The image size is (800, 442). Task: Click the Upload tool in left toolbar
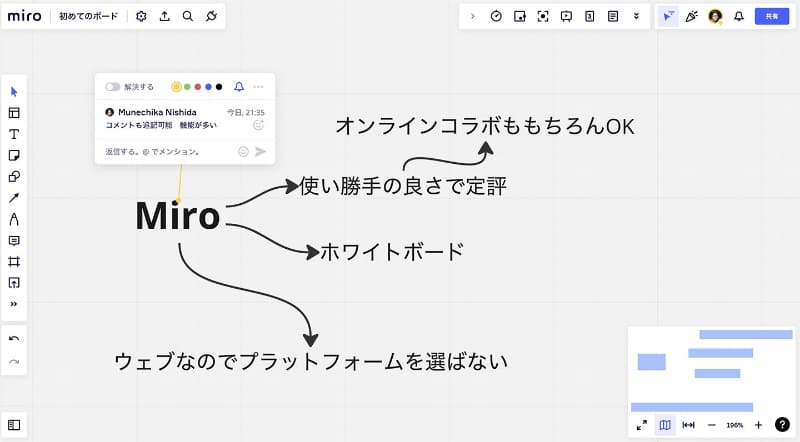[x=14, y=283]
